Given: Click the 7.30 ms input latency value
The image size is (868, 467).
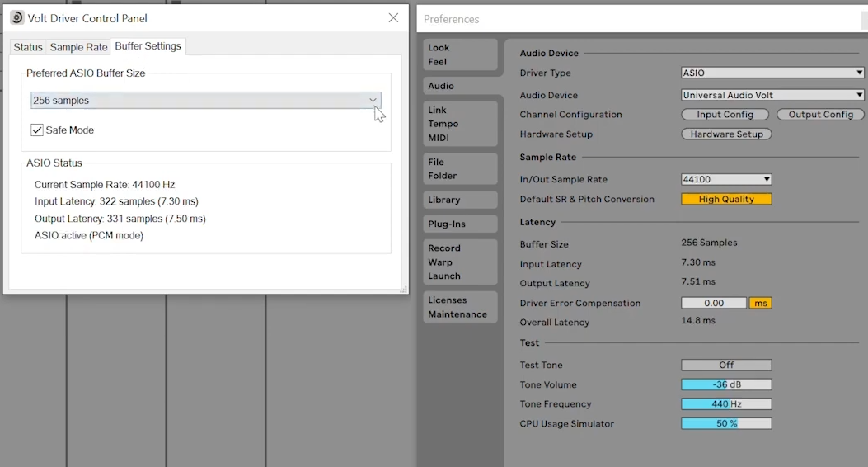Looking at the screenshot, I should 698,262.
